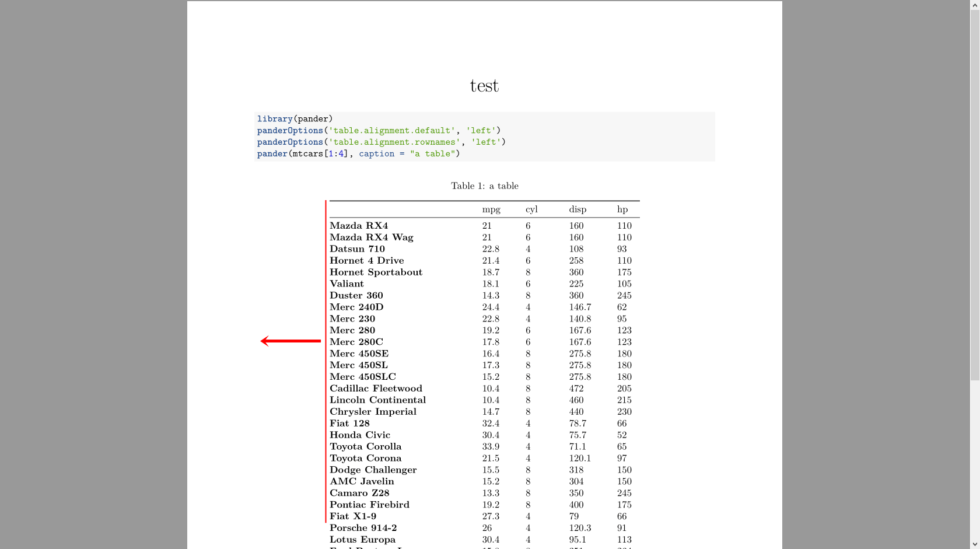Viewport: 980px width, 549px height.
Task: Click the 'Merc 280C' row name
Action: point(356,342)
